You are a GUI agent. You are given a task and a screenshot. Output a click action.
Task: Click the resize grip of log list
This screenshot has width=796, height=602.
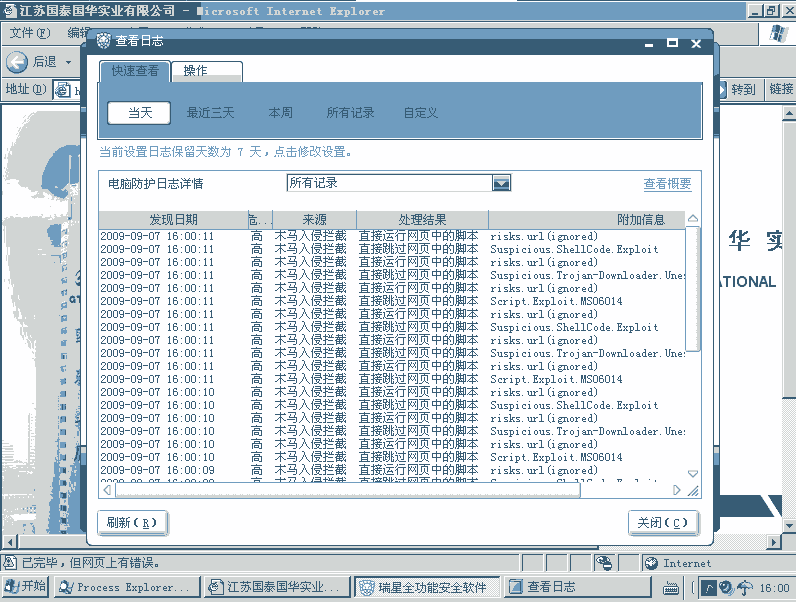point(693,490)
